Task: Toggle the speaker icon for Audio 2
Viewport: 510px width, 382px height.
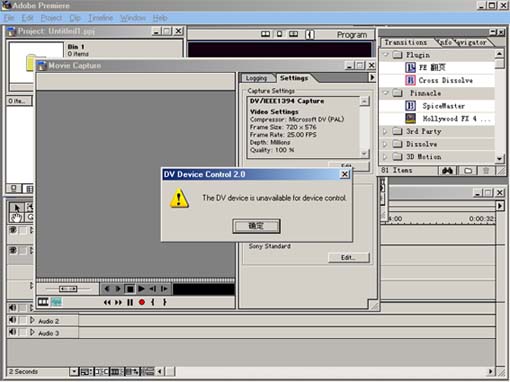Action: coord(13,320)
